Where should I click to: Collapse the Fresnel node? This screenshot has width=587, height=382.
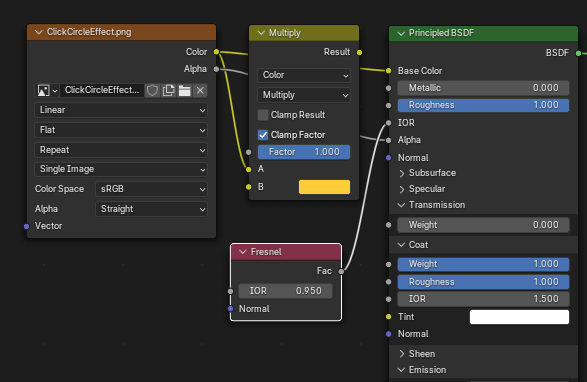coord(243,252)
